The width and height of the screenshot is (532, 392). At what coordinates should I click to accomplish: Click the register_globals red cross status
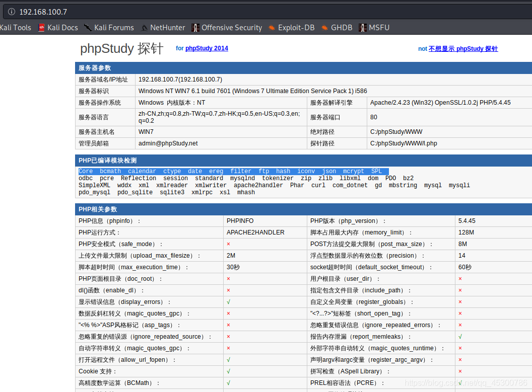point(460,302)
